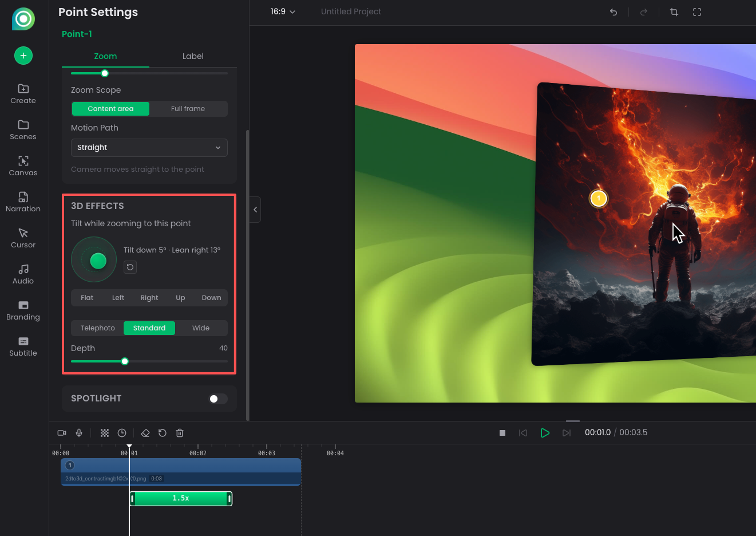Open the Branding panel
Viewport: 756px width, 536px height.
tap(23, 310)
